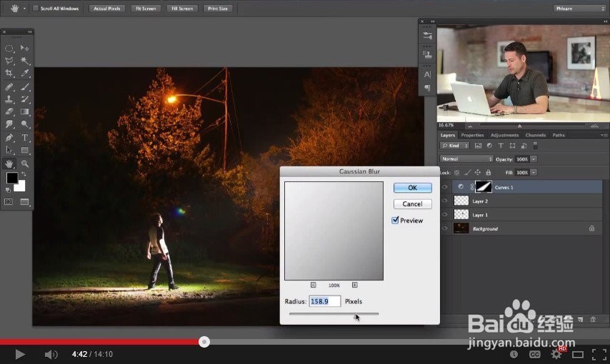Open the Clone Source panel icon

click(x=428, y=54)
